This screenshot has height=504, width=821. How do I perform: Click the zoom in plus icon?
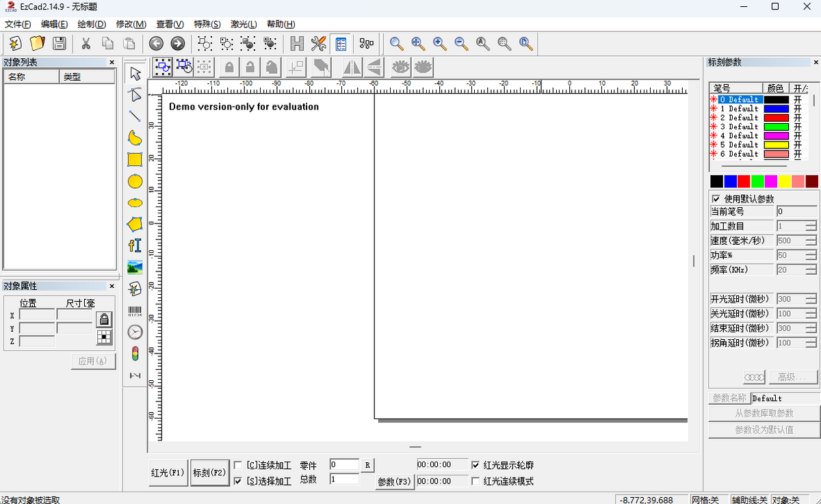(x=440, y=44)
